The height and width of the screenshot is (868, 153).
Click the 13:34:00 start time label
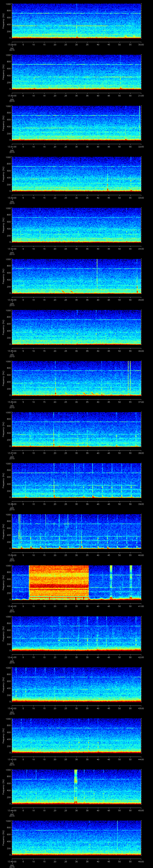click(12, 300)
